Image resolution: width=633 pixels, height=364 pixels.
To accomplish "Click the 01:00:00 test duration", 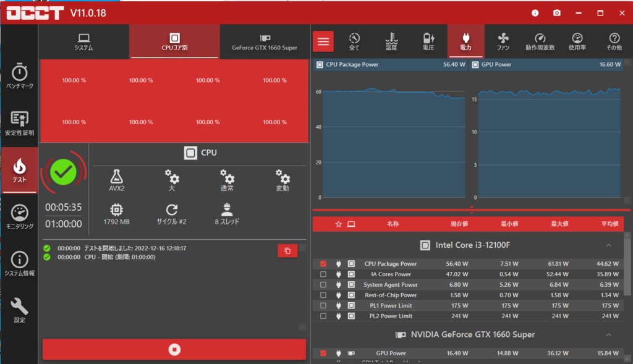I will pyautogui.click(x=64, y=224).
